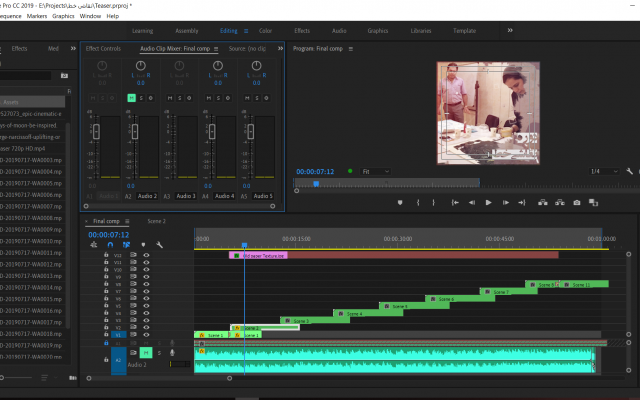
Task: Toggle the lock on track V12
Action: click(106, 255)
